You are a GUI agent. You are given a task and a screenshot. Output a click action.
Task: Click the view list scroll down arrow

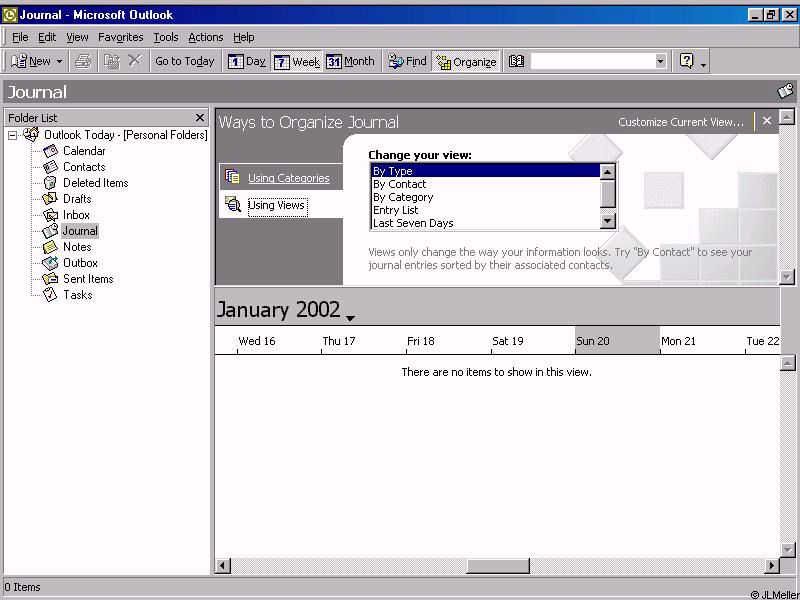pos(608,221)
